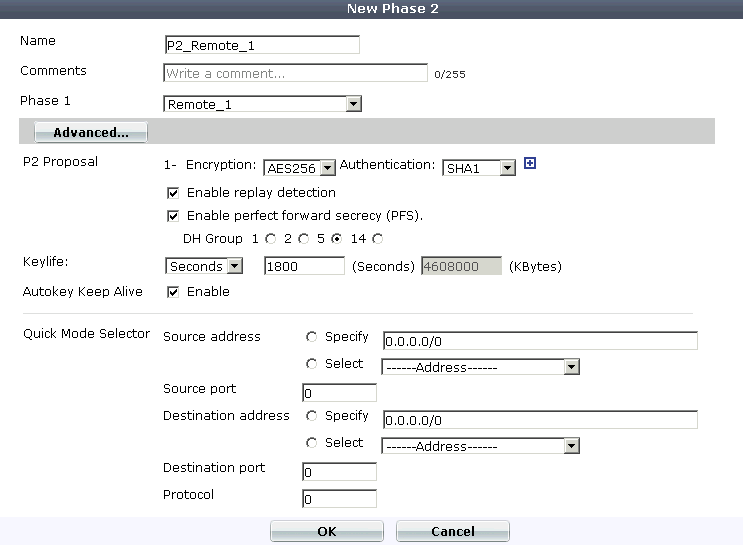Open the Phase 1 Remote_1 dropdown
The height and width of the screenshot is (556, 743).
pyautogui.click(x=262, y=104)
